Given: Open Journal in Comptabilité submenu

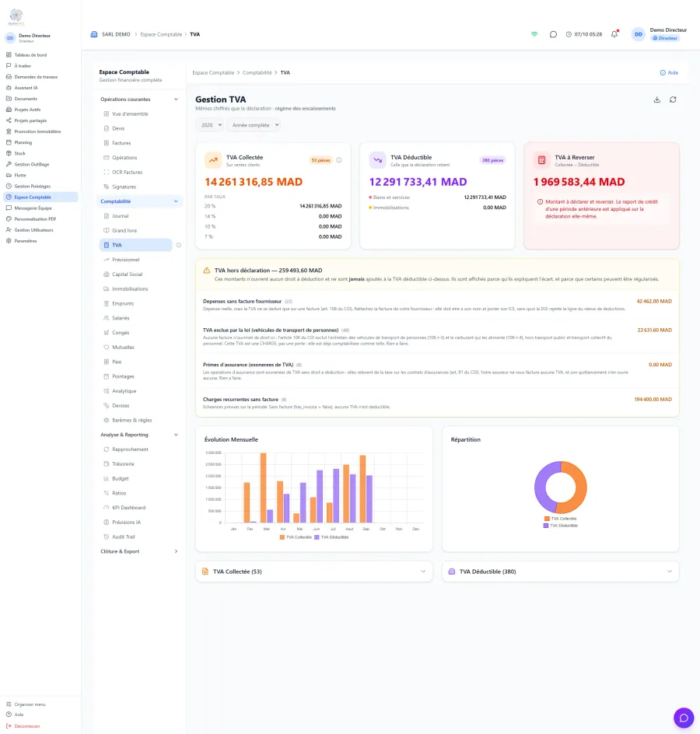Looking at the screenshot, I should coord(121,216).
